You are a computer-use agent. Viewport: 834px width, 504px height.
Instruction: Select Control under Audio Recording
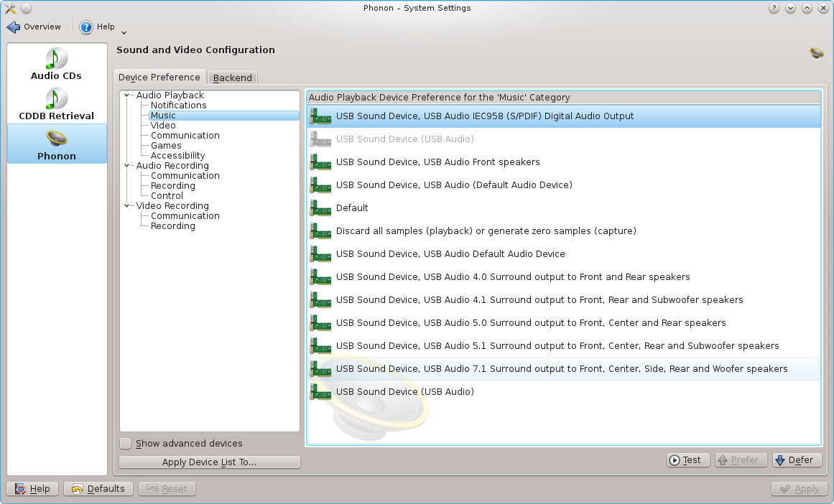[x=167, y=196]
